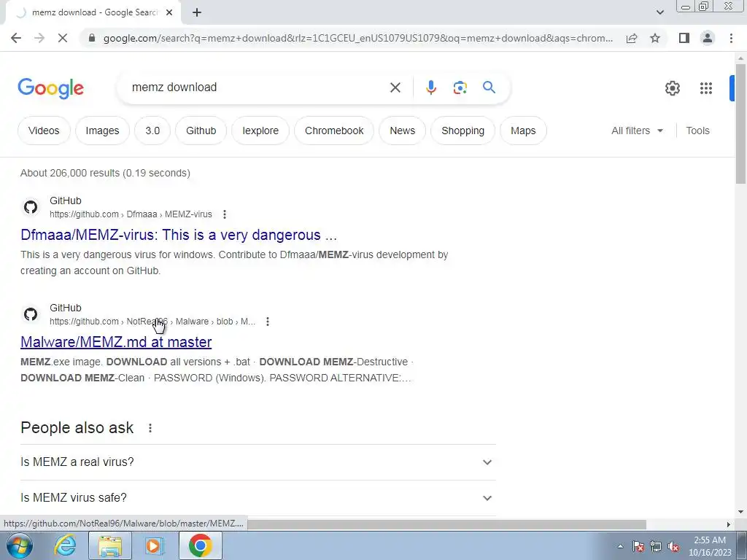
Task: Filter results by Videos
Action: 44,131
